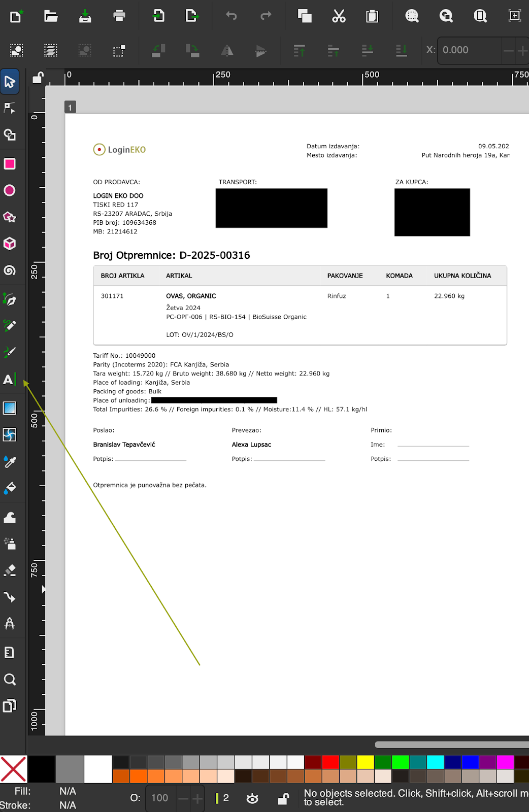
Task: Select the Eraser tool
Action: [10, 570]
